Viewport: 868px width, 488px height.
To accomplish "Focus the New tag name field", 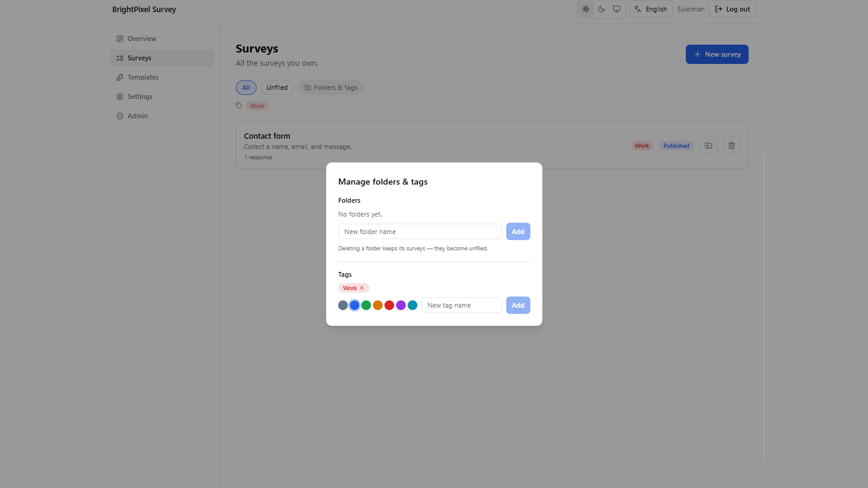I will [462, 305].
